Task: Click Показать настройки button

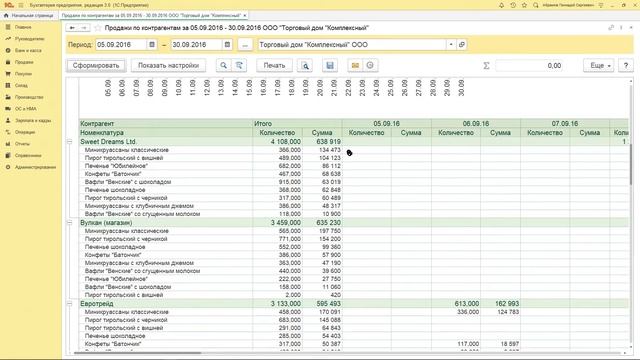Action: point(168,65)
